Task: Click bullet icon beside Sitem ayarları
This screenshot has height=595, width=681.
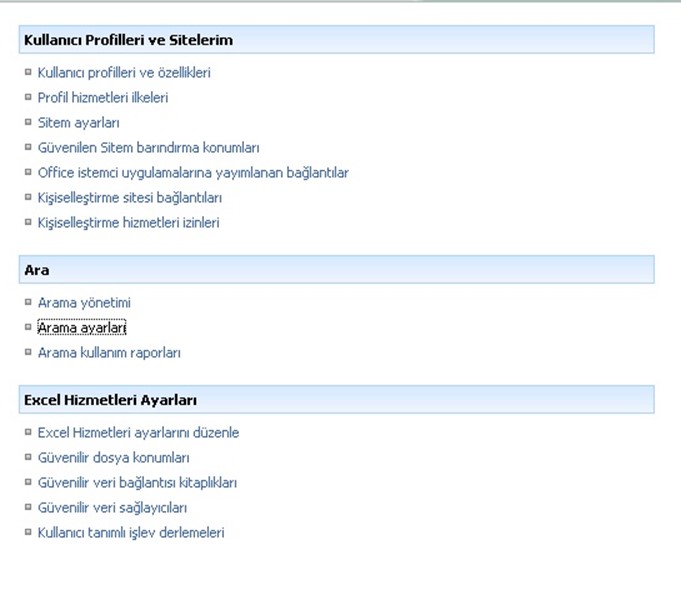Action: 28,122
